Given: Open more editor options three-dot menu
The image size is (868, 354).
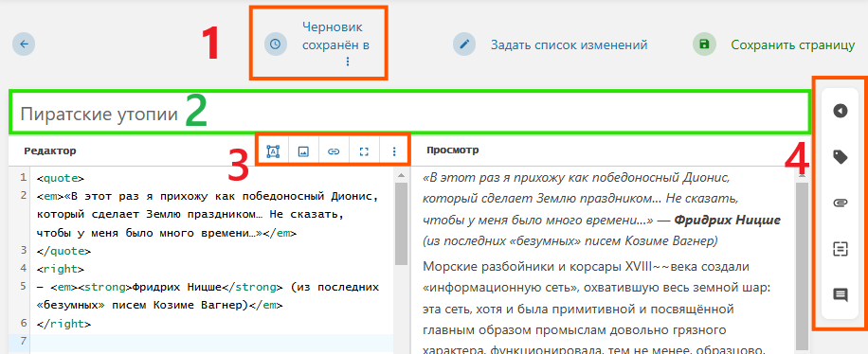Looking at the screenshot, I should 394,151.
